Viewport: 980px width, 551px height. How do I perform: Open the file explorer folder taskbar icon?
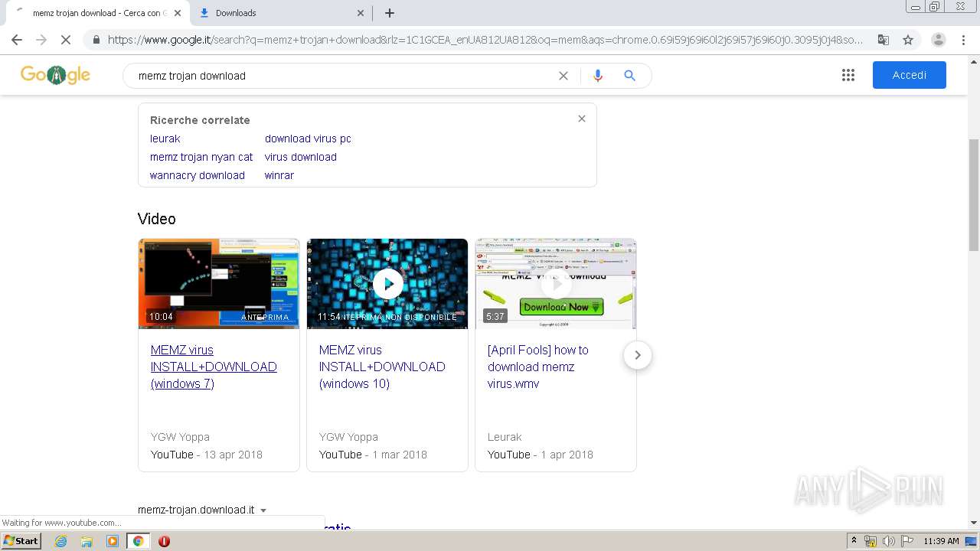pyautogui.click(x=87, y=541)
